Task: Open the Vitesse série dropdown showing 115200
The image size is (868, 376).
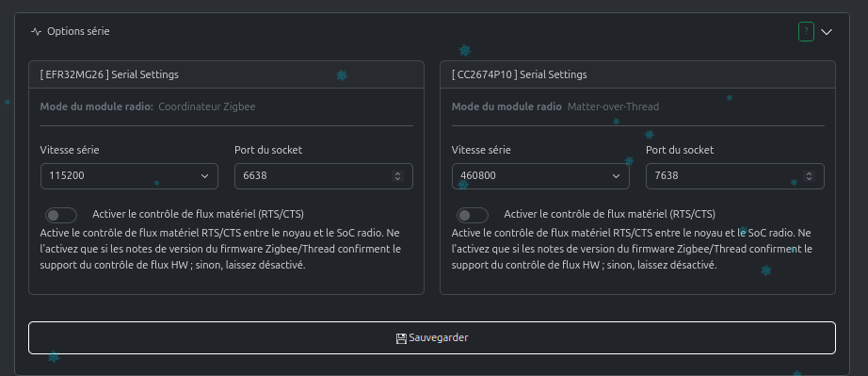Action: pyautogui.click(x=130, y=176)
